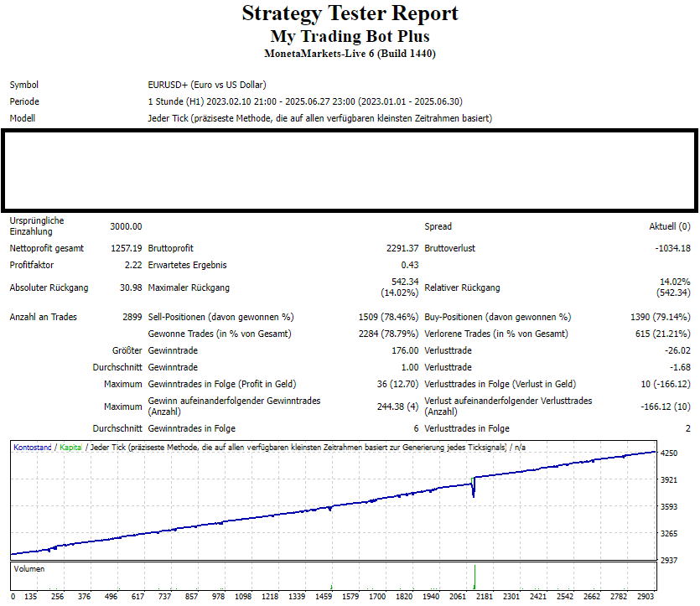Image resolution: width=700 pixels, height=606 pixels.
Task: Click the 4250 y-axis label
Action: pos(669,453)
